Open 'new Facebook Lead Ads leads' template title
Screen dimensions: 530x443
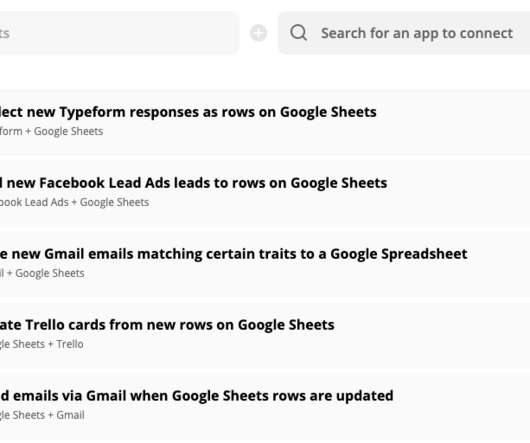click(193, 183)
